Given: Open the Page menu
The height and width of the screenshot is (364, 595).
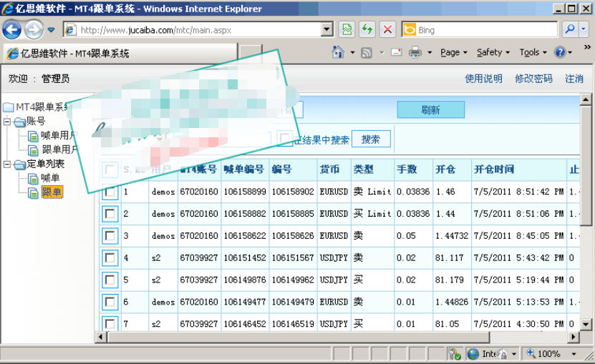Looking at the screenshot, I should tap(453, 53).
